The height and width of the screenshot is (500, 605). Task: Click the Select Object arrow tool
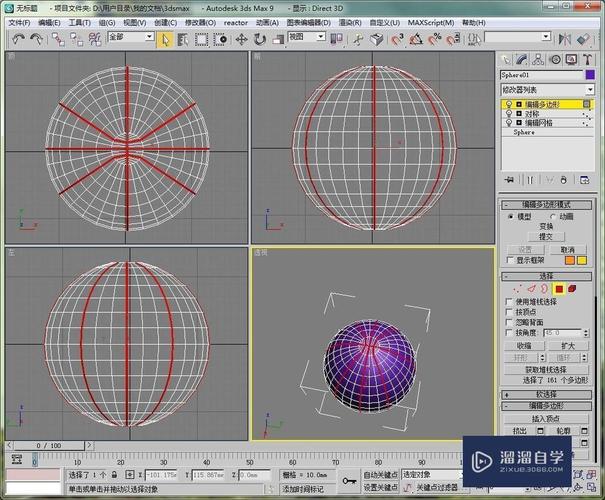(166, 39)
